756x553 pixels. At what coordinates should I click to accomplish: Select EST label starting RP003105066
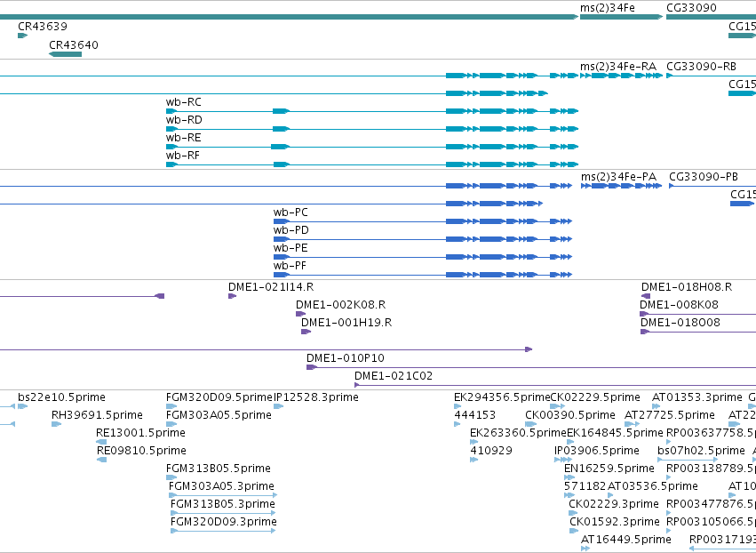(712, 522)
